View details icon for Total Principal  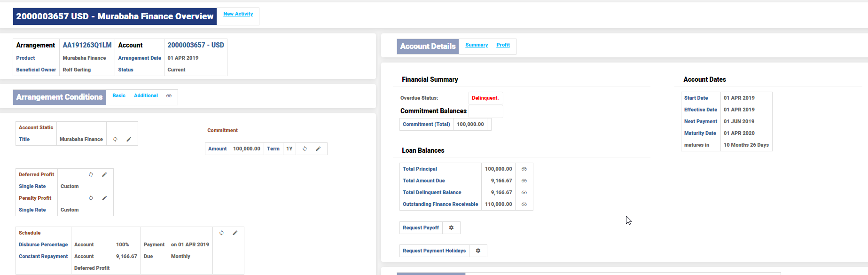click(x=524, y=169)
